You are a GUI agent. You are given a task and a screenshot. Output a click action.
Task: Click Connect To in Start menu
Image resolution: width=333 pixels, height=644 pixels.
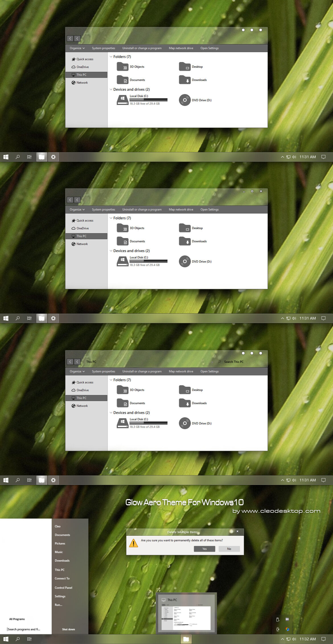(x=62, y=578)
